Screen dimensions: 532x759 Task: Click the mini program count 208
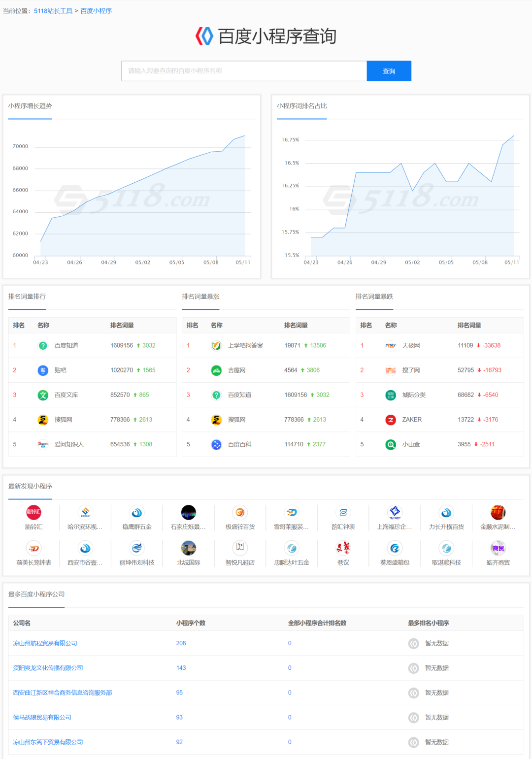[181, 643]
